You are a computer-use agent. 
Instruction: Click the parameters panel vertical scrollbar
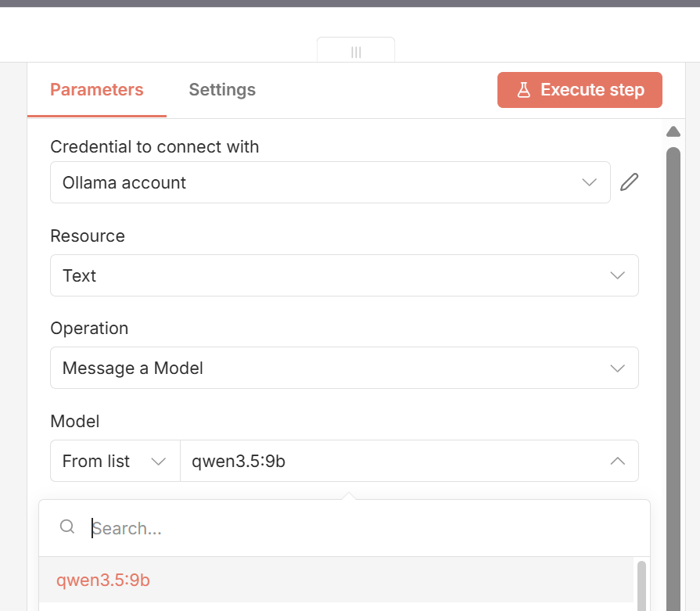(x=673, y=379)
